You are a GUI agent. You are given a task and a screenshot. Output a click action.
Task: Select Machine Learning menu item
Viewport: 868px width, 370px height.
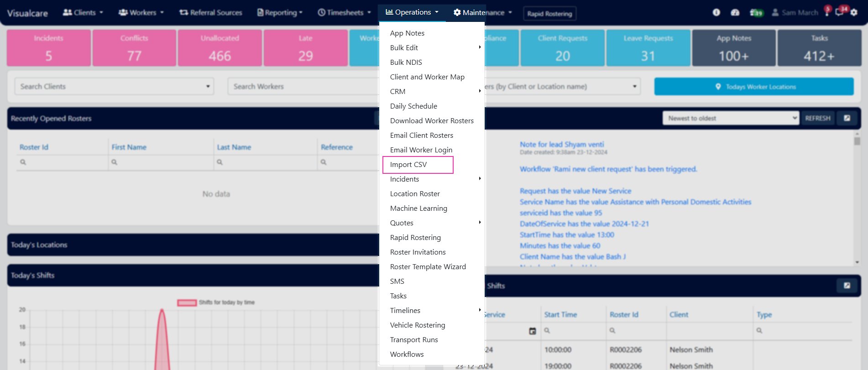pyautogui.click(x=418, y=208)
